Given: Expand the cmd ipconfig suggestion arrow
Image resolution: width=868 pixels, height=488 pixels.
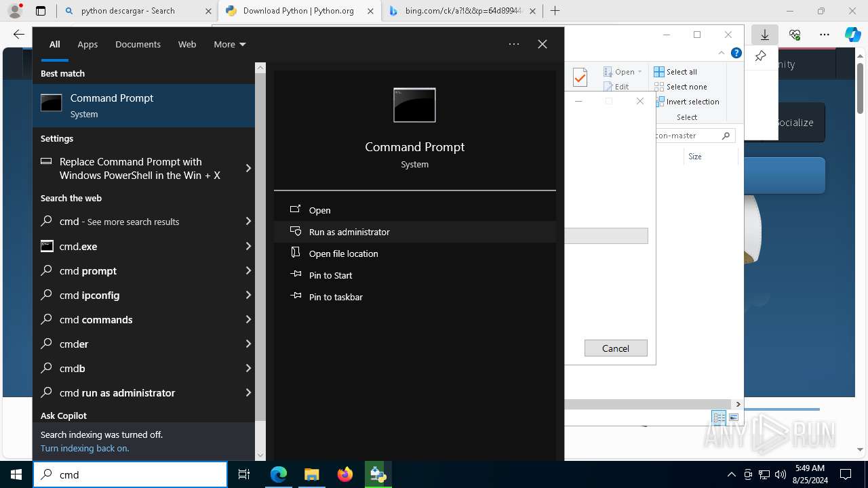Looking at the screenshot, I should point(248,295).
